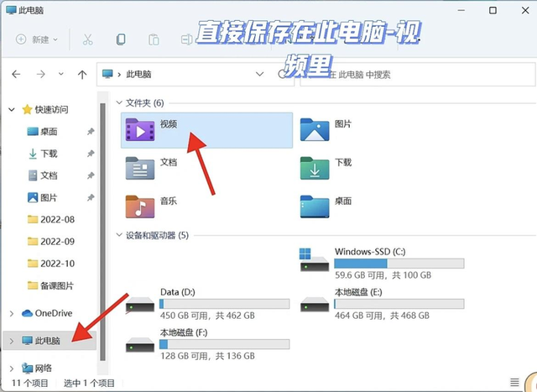Click the Cut scissors icon

coord(87,39)
